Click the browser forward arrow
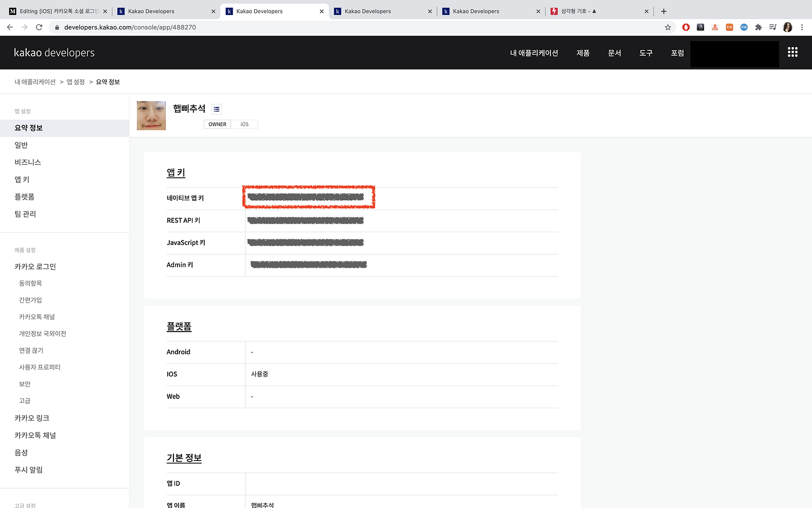Screen dimensions: 812x508 pos(24,27)
